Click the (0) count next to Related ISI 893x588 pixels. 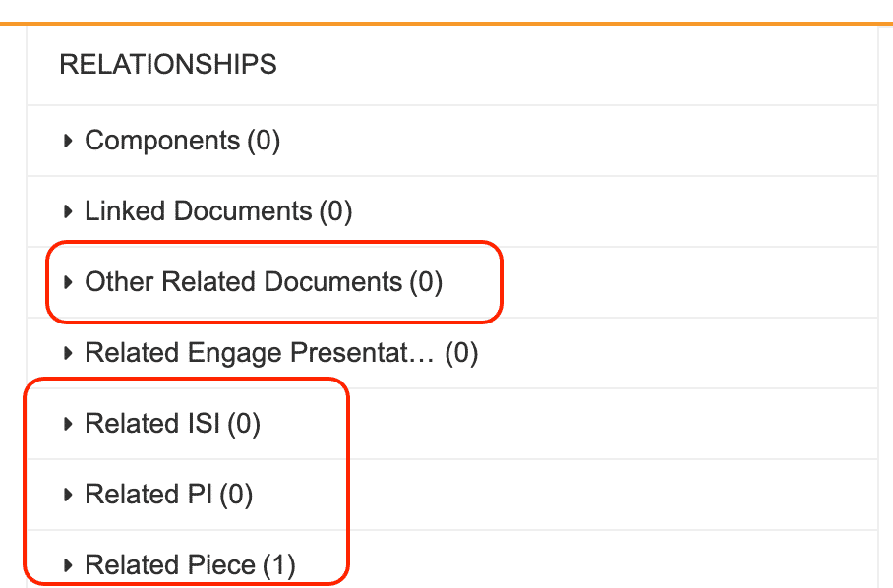[244, 424]
